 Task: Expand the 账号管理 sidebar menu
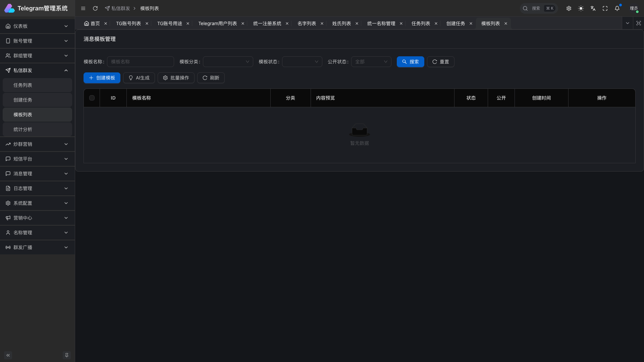[37, 41]
